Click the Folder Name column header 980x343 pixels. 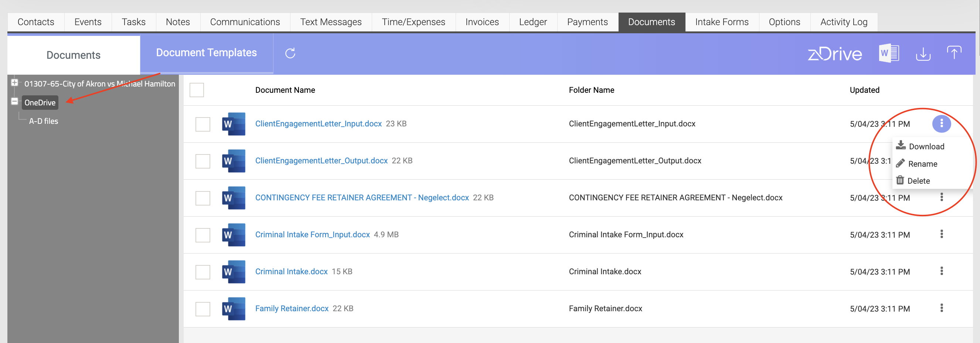tap(592, 90)
